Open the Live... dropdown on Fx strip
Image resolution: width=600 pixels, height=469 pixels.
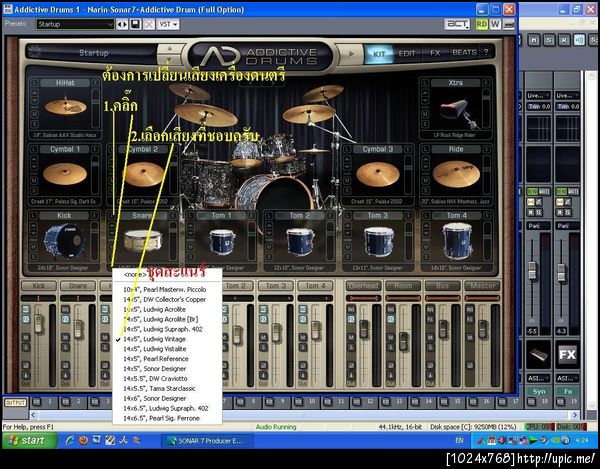coord(567,95)
